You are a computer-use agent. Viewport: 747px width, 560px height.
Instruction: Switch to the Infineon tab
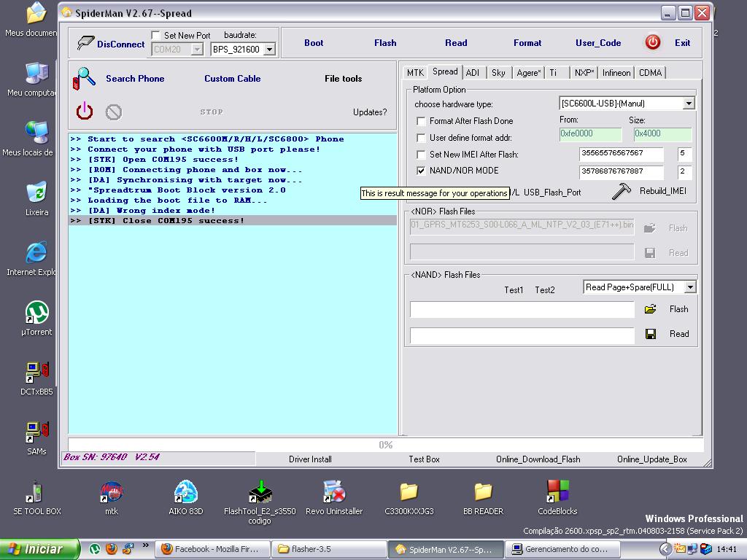coord(616,73)
